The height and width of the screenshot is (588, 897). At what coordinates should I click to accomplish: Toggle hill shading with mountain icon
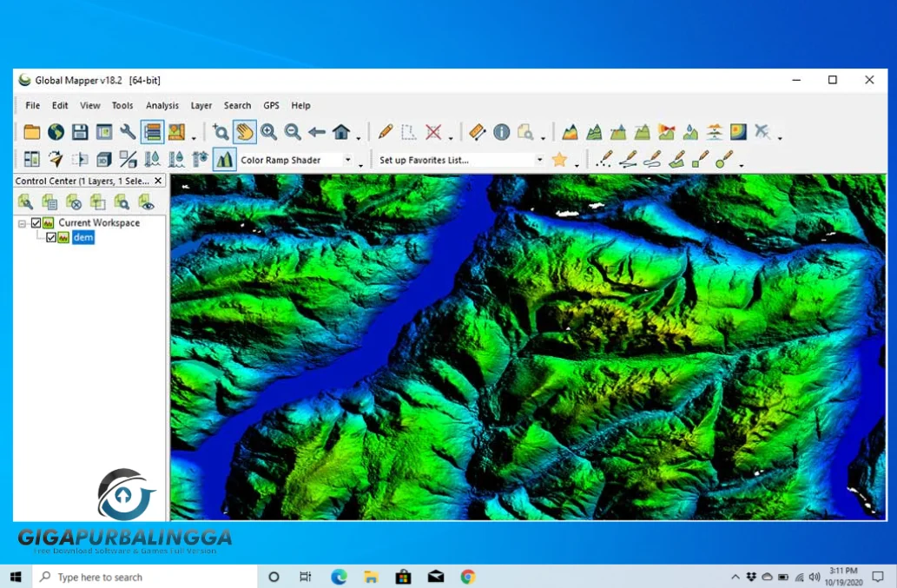(225, 159)
